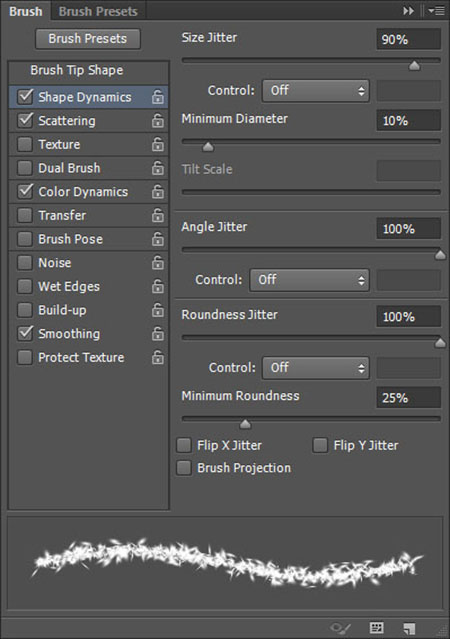Click the lock icon beside Noise

coord(158,263)
